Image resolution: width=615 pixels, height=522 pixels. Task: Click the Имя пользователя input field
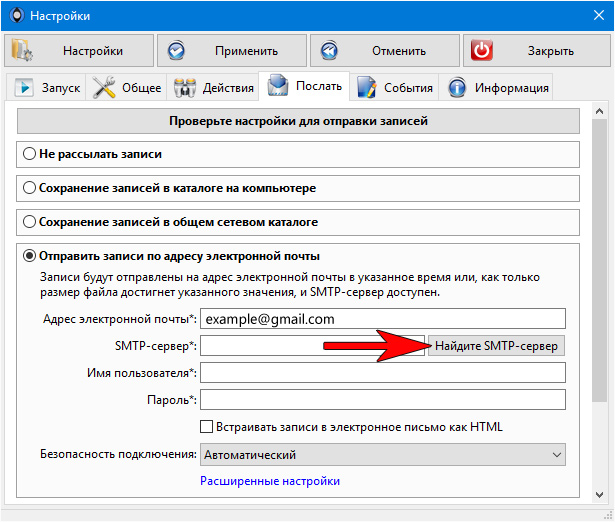point(383,373)
